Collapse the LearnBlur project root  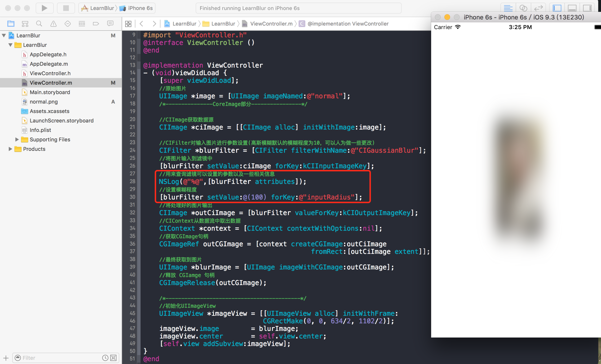pos(4,35)
